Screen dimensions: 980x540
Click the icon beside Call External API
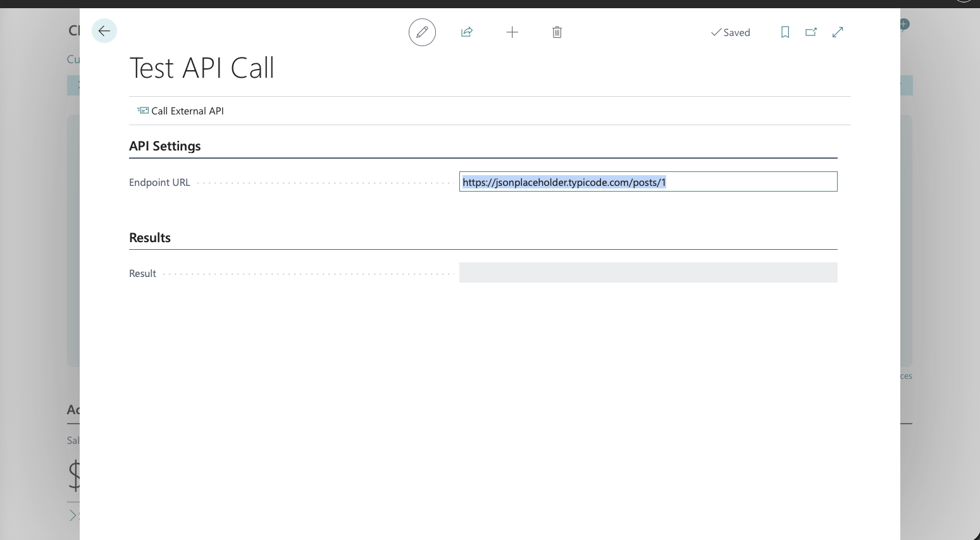[143, 111]
